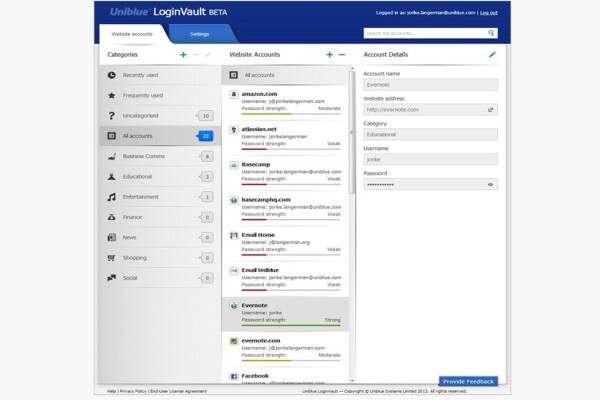Click the News newspaper icon
The height and width of the screenshot is (400, 600).
point(111,237)
